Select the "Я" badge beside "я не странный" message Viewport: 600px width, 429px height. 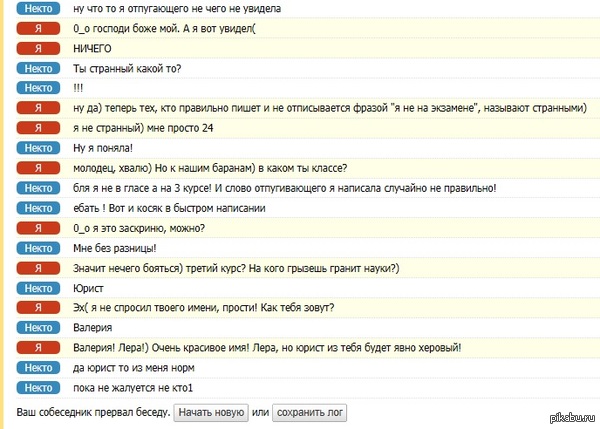pos(39,128)
